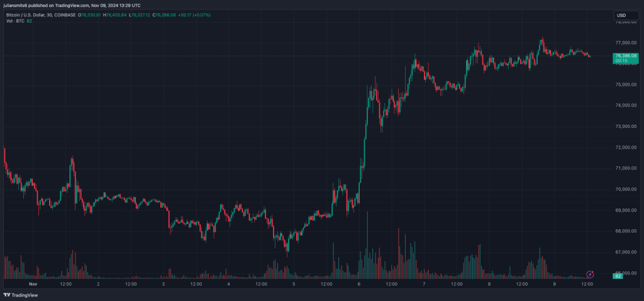Click the 74,000.00 price axis label

coord(626,106)
